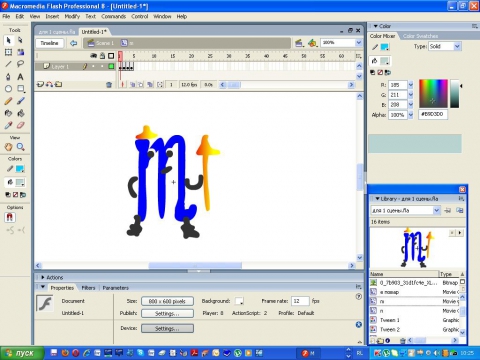Click the delete layer trash icon
The image size is (480, 360).
click(x=109, y=85)
